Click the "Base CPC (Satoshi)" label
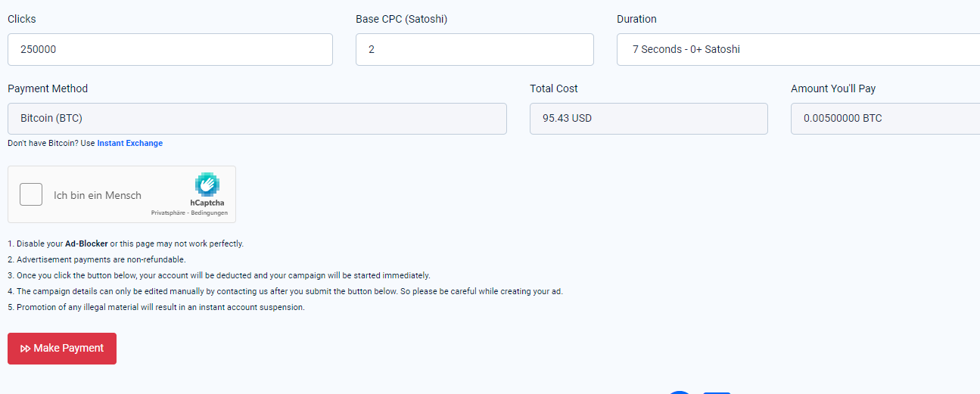This screenshot has width=980, height=394. pos(401,19)
